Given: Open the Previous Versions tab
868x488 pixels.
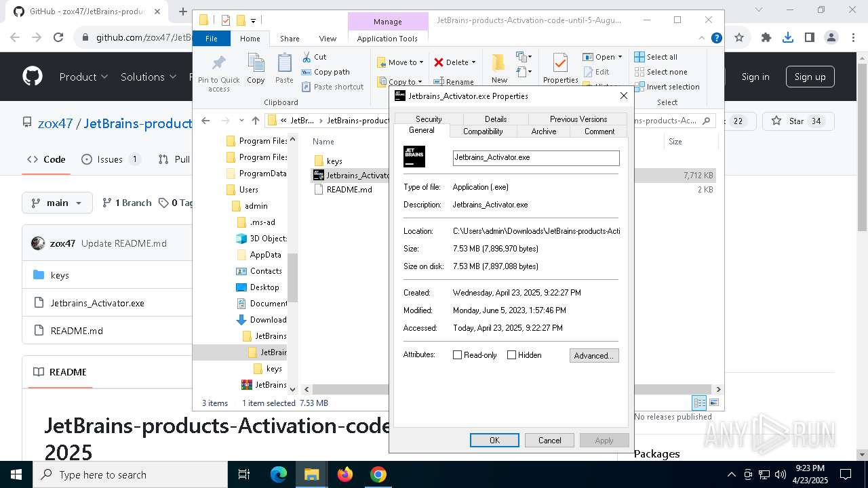Looking at the screenshot, I should tap(578, 119).
